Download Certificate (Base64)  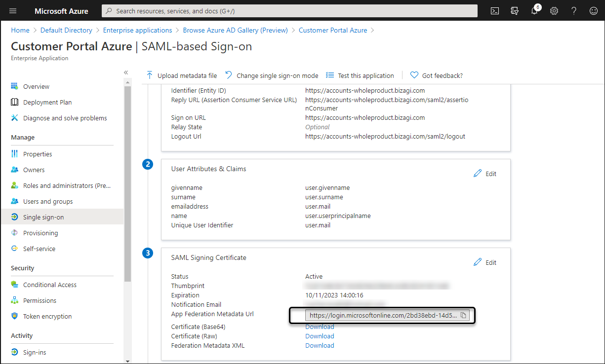tap(320, 327)
